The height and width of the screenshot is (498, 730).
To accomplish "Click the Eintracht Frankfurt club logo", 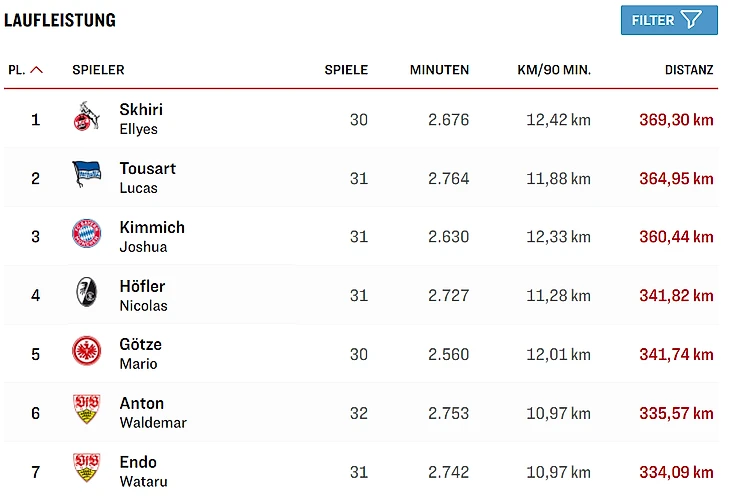I will [x=86, y=352].
